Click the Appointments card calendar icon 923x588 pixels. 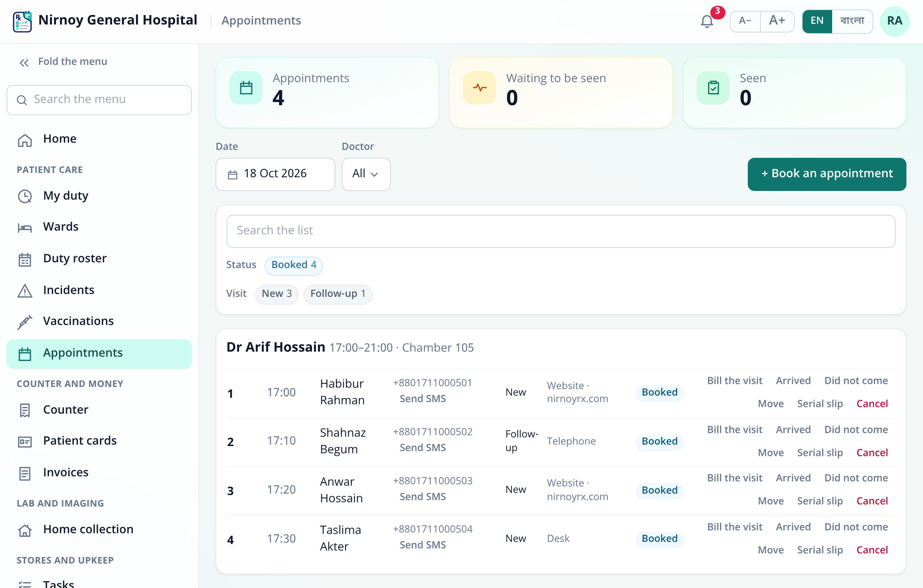[246, 88]
